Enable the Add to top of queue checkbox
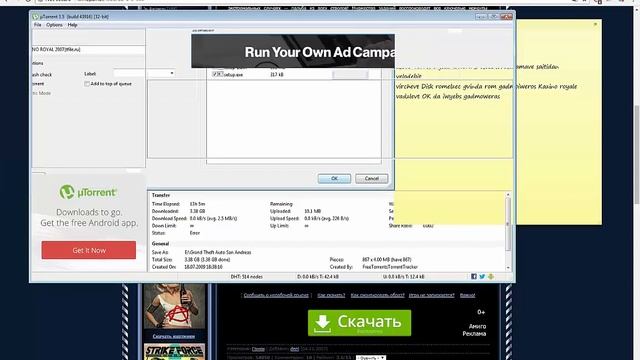The image size is (640, 360). point(87,84)
